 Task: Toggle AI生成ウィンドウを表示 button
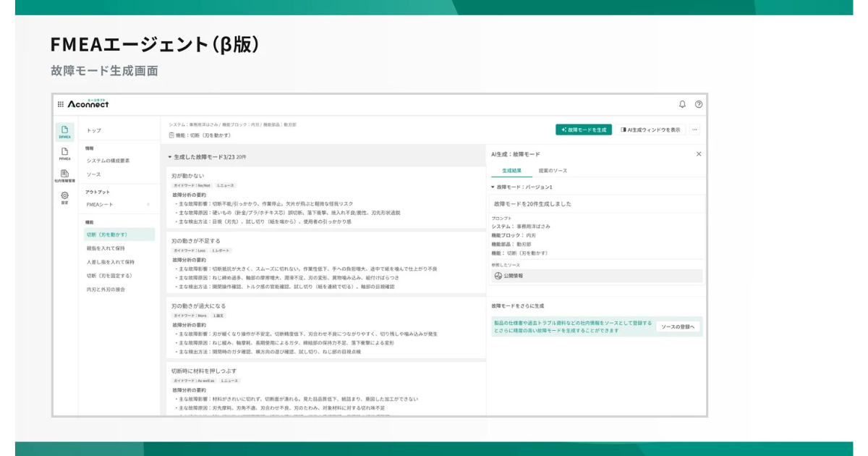650,130
